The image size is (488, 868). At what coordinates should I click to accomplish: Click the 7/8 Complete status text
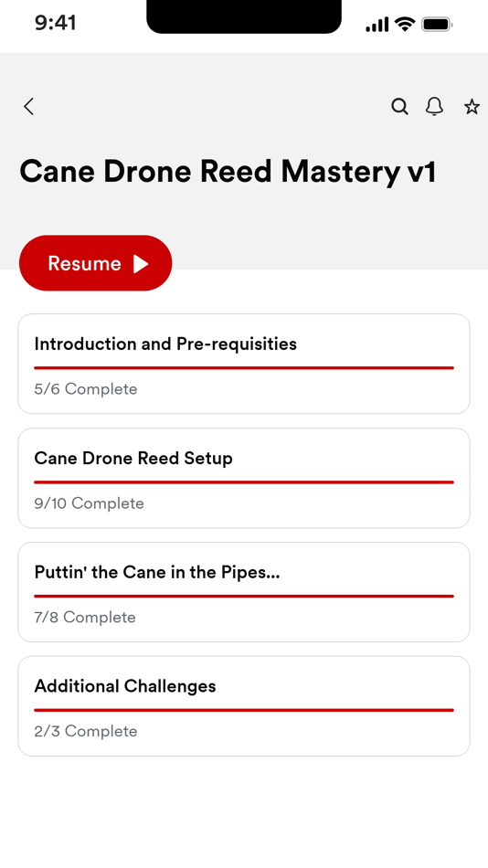tap(85, 618)
